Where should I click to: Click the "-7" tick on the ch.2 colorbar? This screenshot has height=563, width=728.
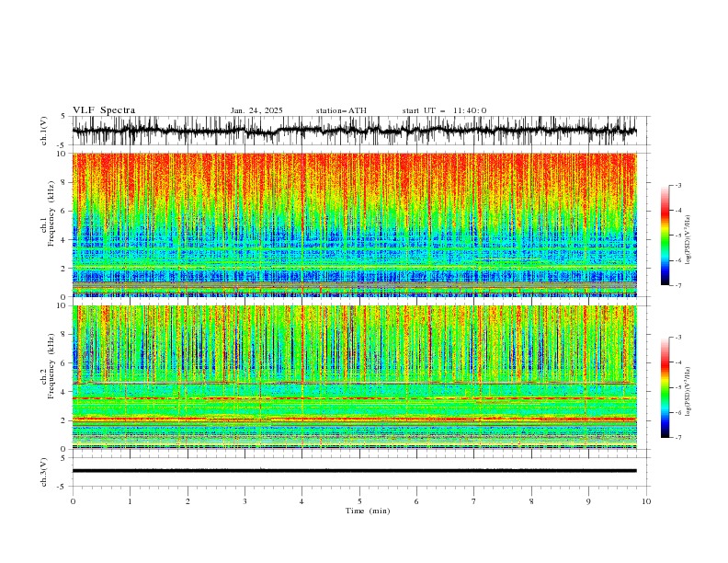[677, 438]
